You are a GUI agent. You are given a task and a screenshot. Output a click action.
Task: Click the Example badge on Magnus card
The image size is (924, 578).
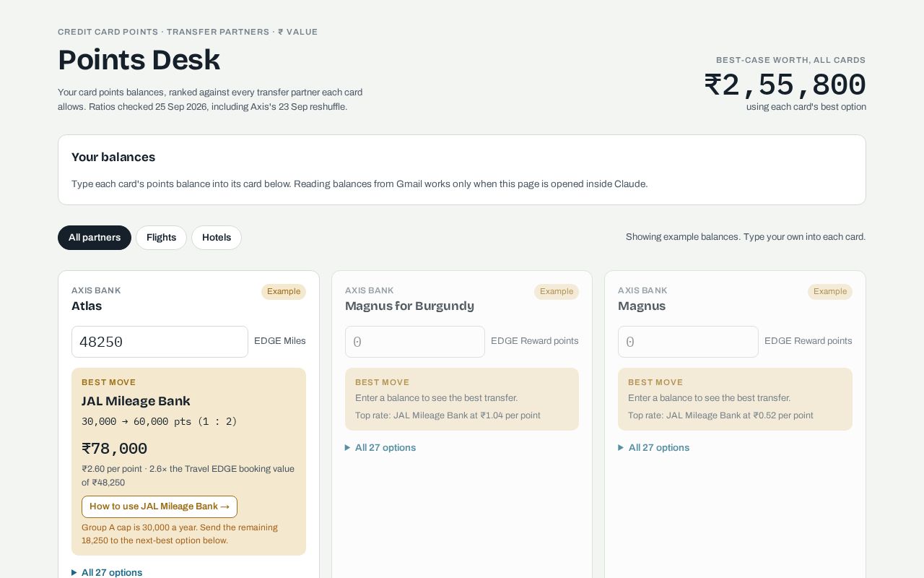point(830,292)
